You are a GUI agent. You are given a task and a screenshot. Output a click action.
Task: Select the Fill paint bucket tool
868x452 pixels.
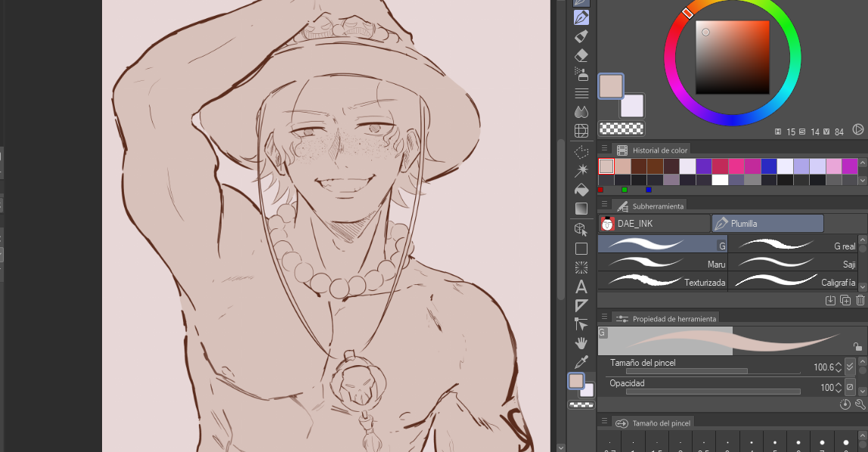(581, 190)
